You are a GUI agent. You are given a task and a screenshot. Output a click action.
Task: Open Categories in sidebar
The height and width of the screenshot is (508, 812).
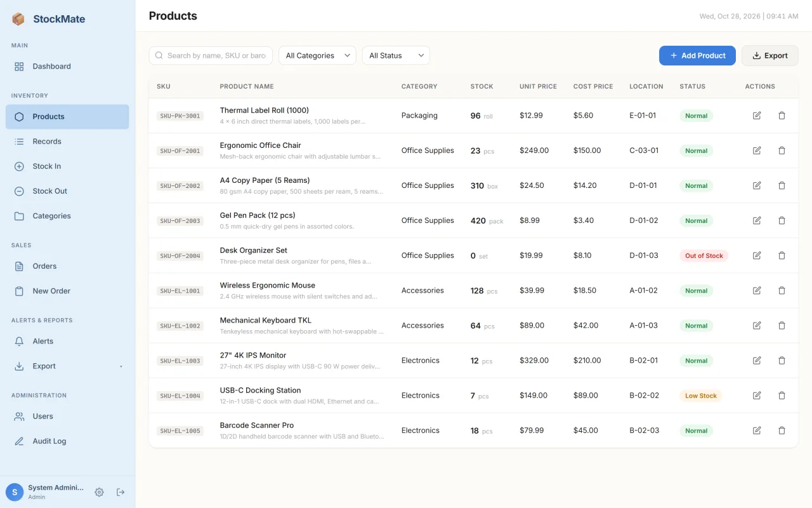point(67,216)
